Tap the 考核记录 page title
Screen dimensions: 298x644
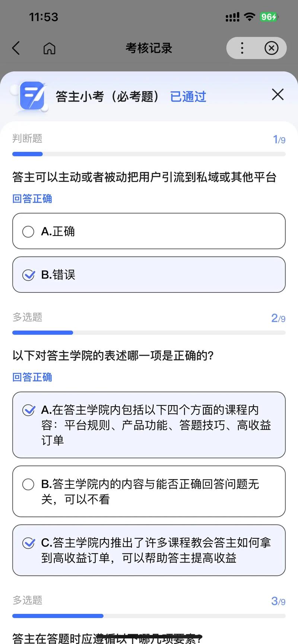pyautogui.click(x=149, y=48)
